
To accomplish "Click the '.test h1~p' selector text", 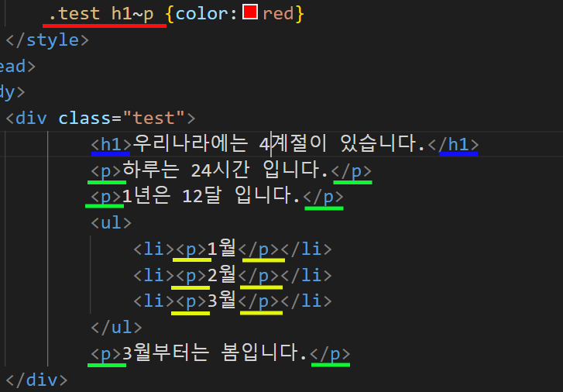I will point(101,14).
